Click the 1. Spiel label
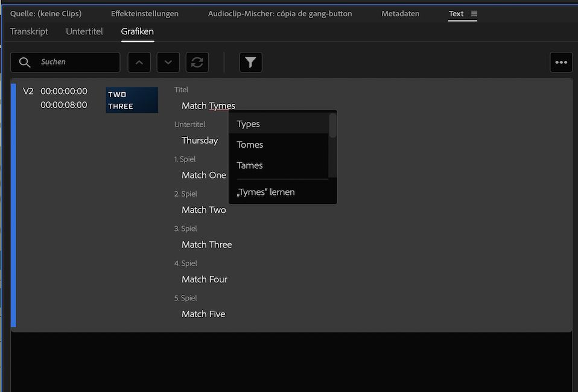 tap(185, 159)
